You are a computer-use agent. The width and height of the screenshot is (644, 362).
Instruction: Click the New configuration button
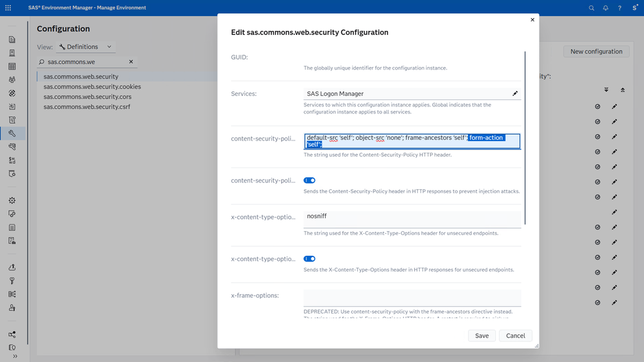point(596,52)
